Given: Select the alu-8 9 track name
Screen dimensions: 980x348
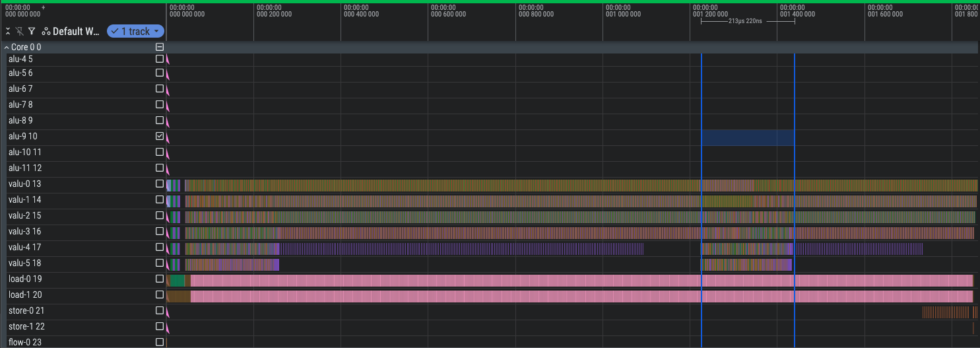Looking at the screenshot, I should pyautogui.click(x=20, y=120).
